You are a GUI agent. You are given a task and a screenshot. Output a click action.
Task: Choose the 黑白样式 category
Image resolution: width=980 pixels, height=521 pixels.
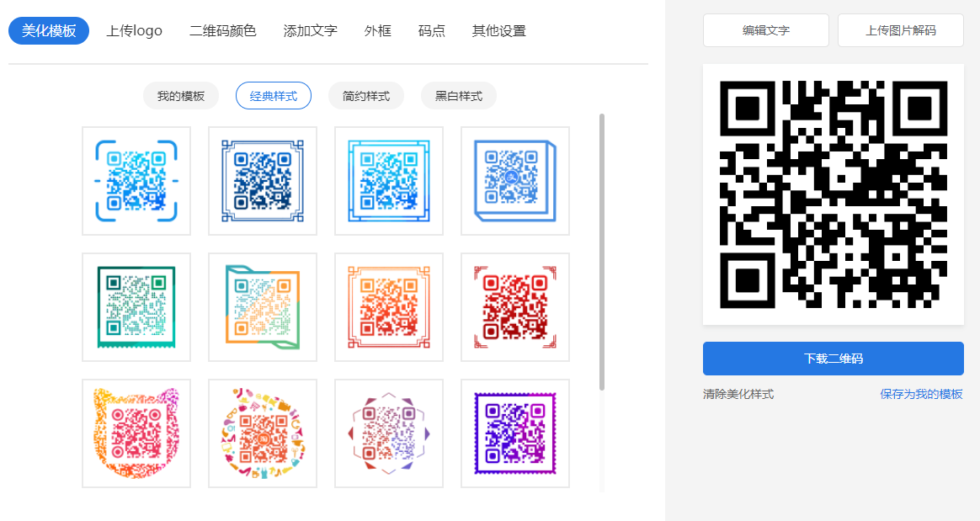[x=459, y=96]
